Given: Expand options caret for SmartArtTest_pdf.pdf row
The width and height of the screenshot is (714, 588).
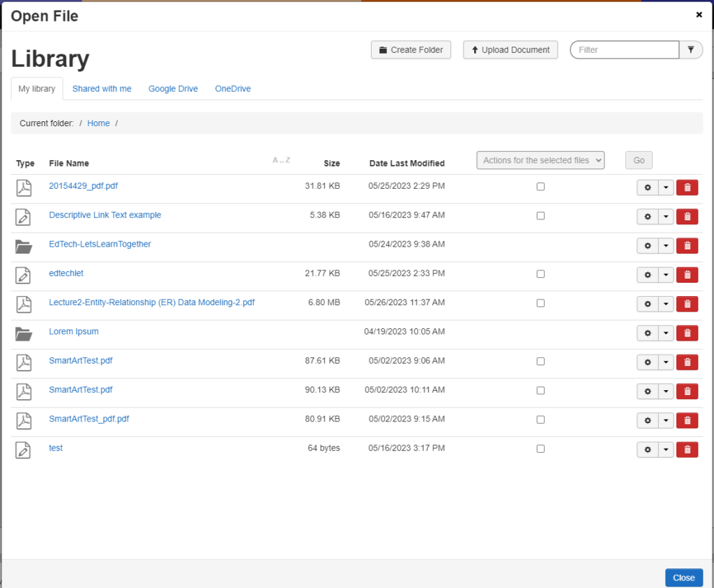Looking at the screenshot, I should 666,421.
